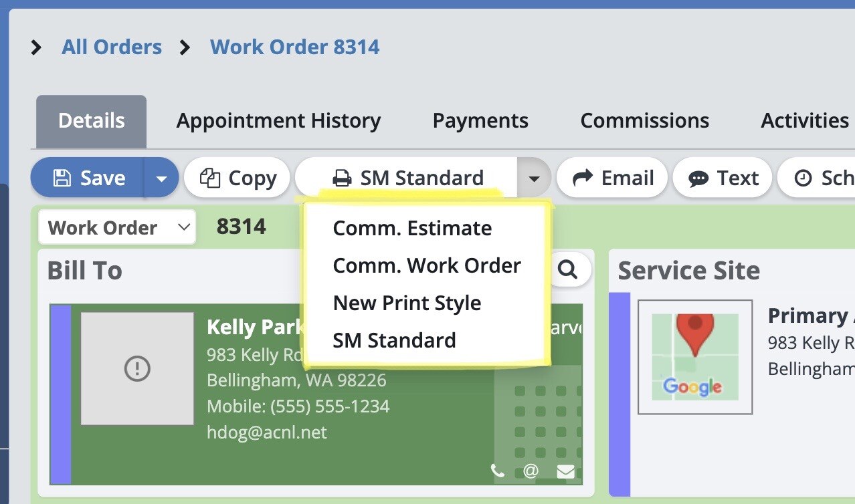Expand the Save options dropdown arrow

point(161,178)
